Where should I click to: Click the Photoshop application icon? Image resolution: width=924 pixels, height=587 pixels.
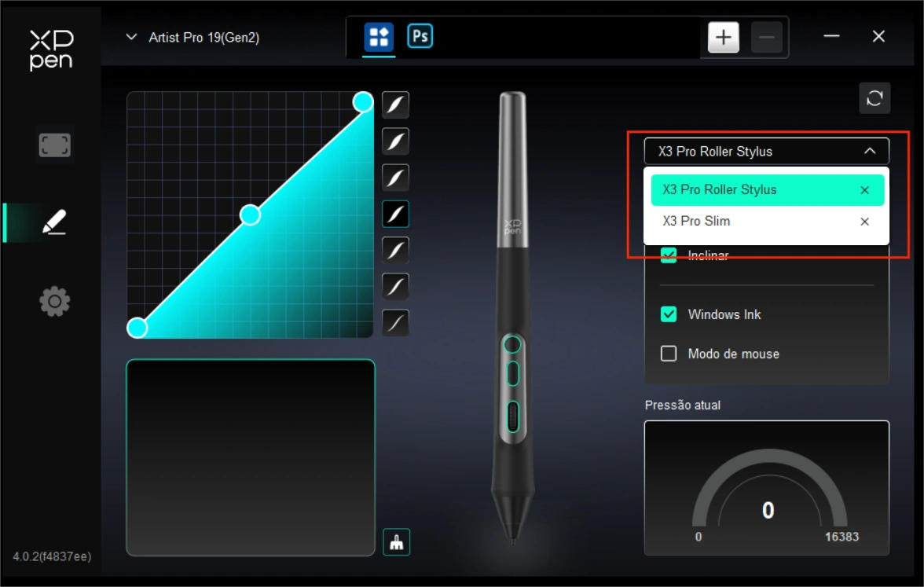click(x=420, y=36)
